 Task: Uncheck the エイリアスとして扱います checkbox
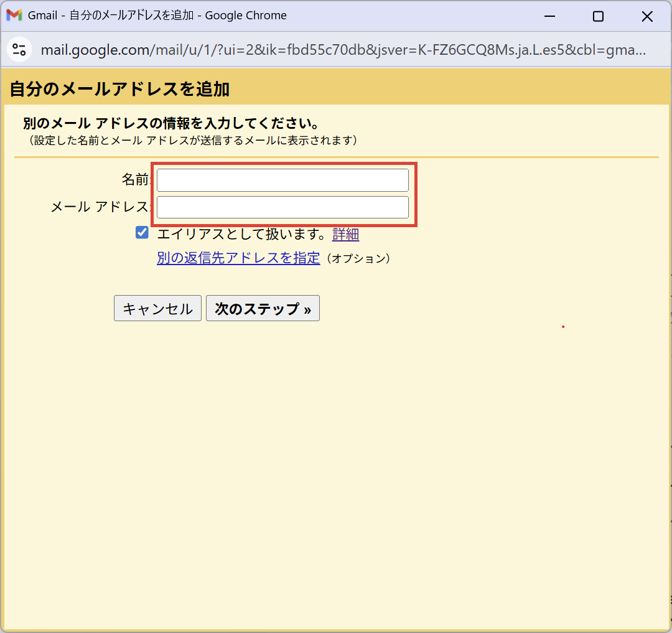click(x=142, y=233)
